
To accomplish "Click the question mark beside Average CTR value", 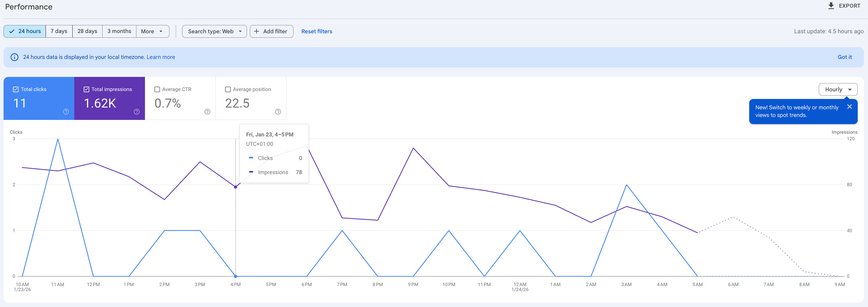I will tap(207, 112).
